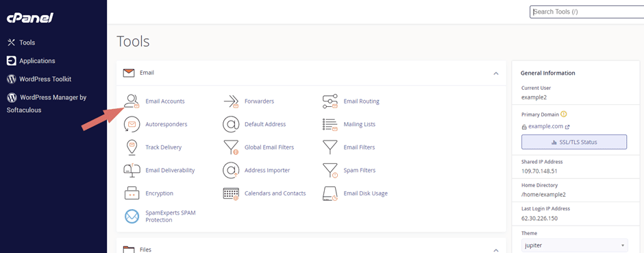644x253 pixels.
Task: Open the Email Deliverability link
Action: point(170,170)
